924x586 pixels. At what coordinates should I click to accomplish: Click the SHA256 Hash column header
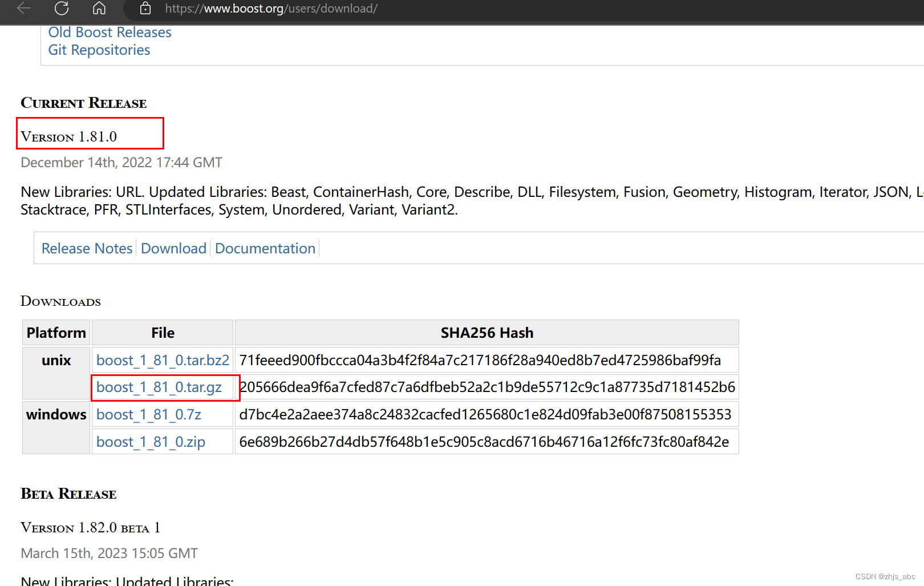click(487, 333)
